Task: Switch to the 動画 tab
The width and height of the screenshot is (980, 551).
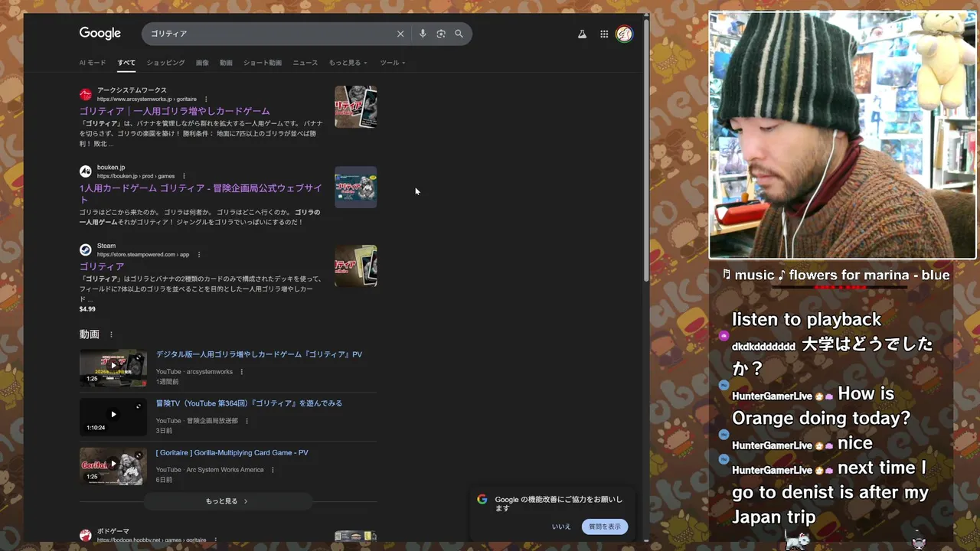Action: pyautogui.click(x=226, y=63)
